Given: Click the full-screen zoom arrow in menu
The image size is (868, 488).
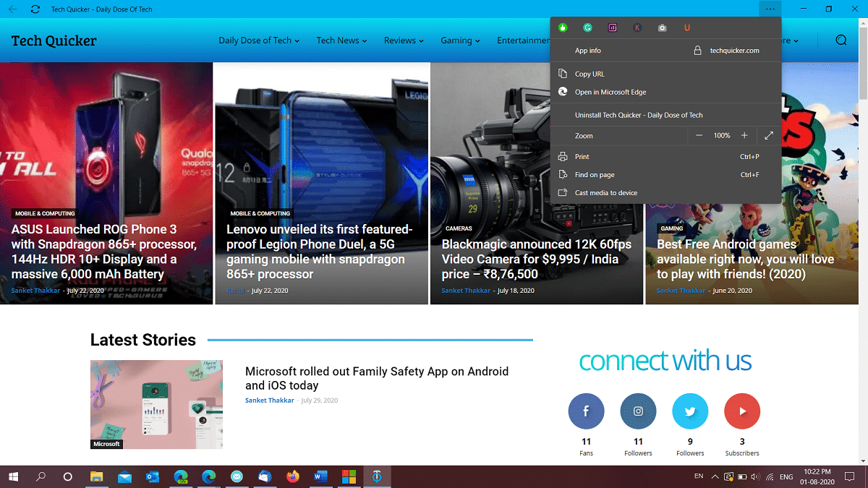Looking at the screenshot, I should click(x=768, y=135).
